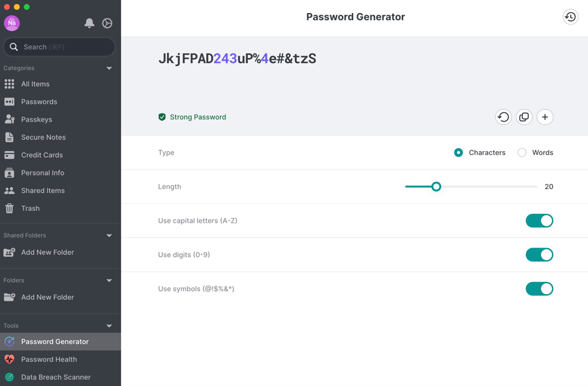The width and height of the screenshot is (588, 386).
Task: Click the Strong Password shield icon
Action: pyautogui.click(x=162, y=117)
